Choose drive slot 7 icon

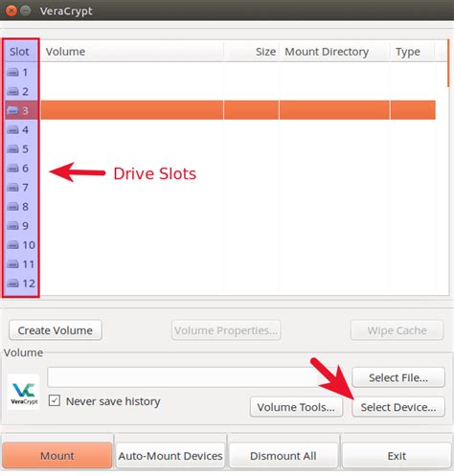[13, 188]
